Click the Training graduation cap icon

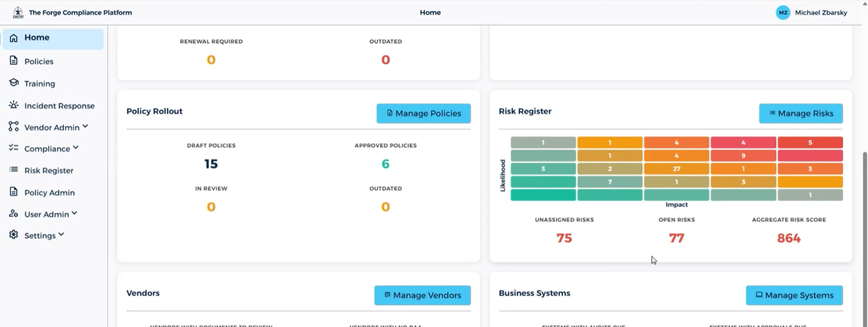(x=14, y=83)
